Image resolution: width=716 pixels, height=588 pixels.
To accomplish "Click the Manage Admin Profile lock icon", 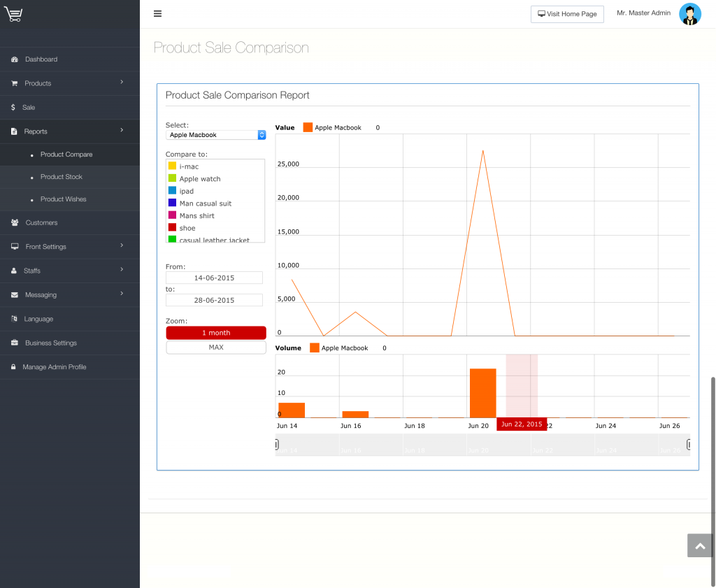I will (13, 367).
